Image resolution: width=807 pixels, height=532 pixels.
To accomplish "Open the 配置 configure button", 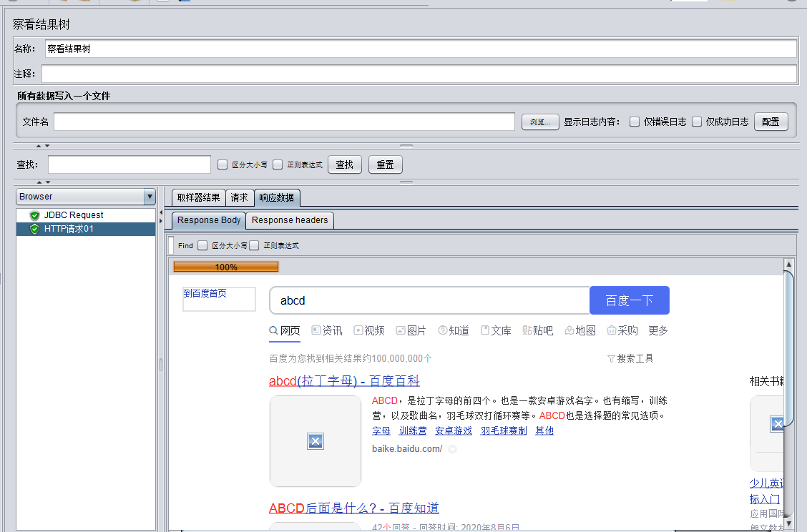I will click(x=771, y=122).
